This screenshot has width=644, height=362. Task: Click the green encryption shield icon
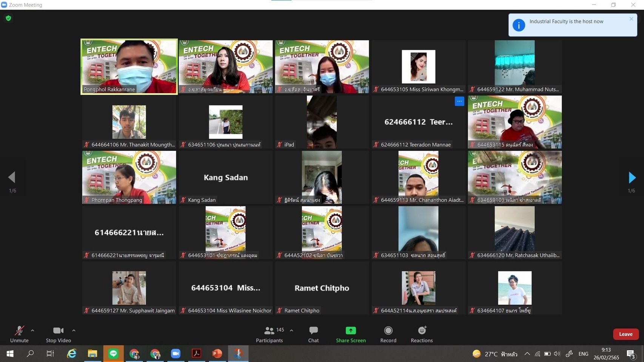coord(8,18)
